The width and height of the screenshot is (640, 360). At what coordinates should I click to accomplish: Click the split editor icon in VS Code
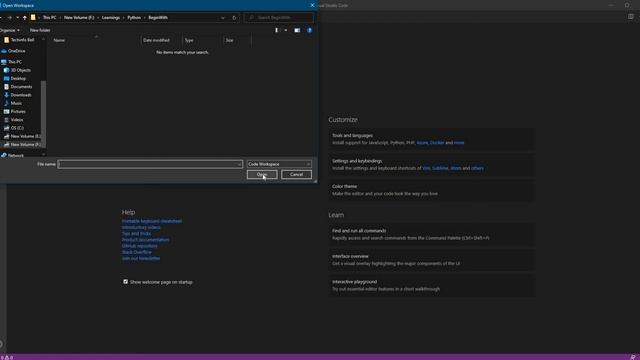631,17
